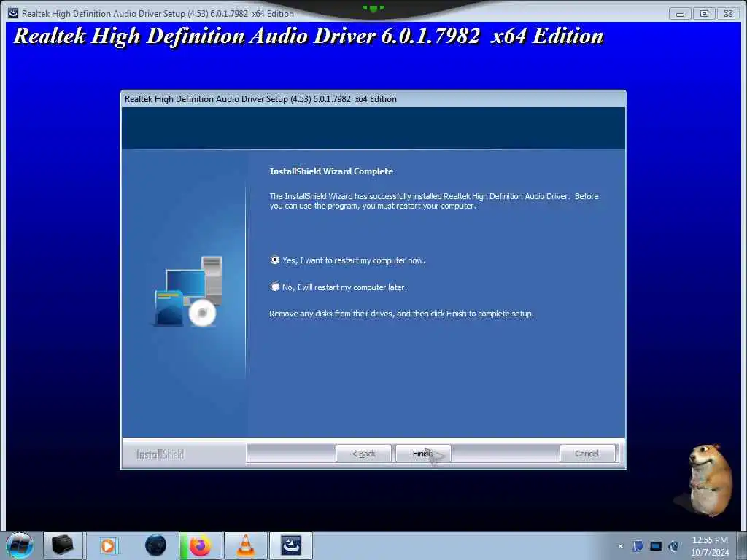Open the dark globe browser taskbar icon
This screenshot has width=747, height=560.
point(156,545)
